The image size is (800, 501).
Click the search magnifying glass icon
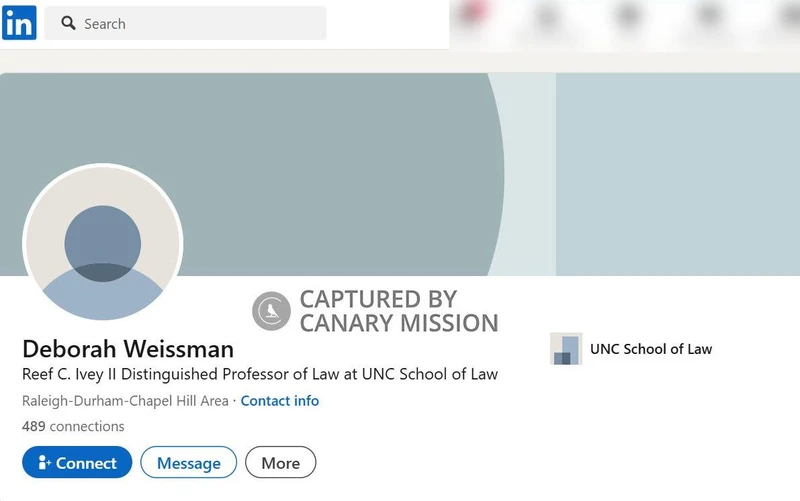68,23
